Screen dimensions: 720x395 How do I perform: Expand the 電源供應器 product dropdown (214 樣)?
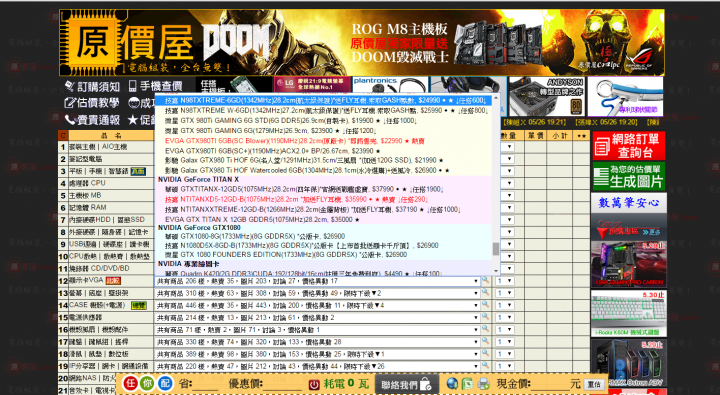(317, 317)
